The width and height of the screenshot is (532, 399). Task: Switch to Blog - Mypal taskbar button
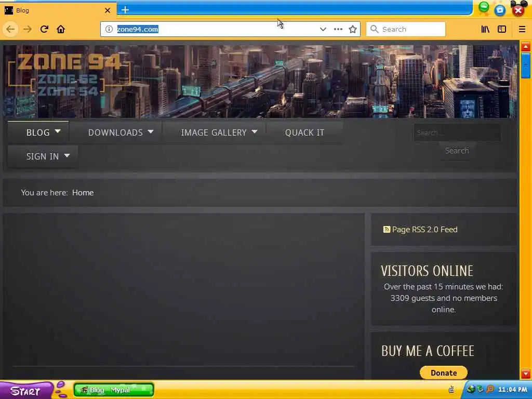[x=114, y=390]
